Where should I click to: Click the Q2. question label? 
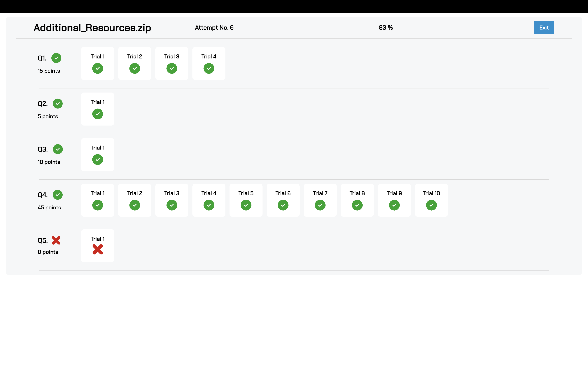click(x=42, y=104)
